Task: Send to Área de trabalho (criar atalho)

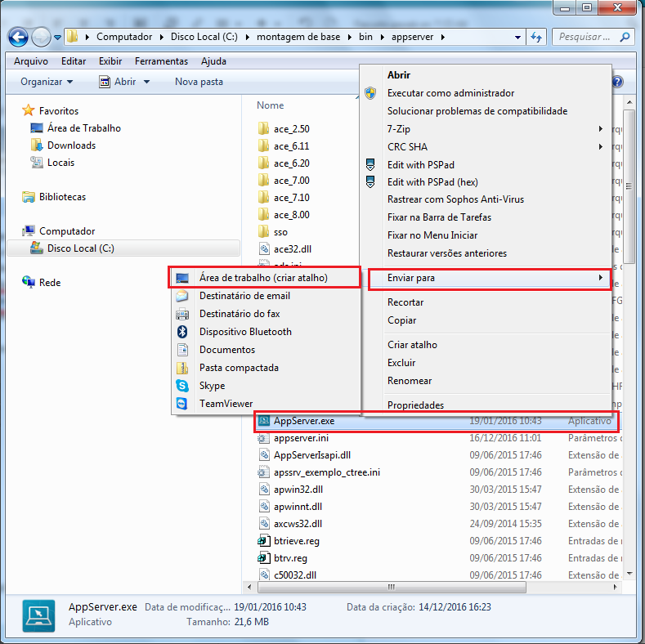Action: tap(265, 278)
